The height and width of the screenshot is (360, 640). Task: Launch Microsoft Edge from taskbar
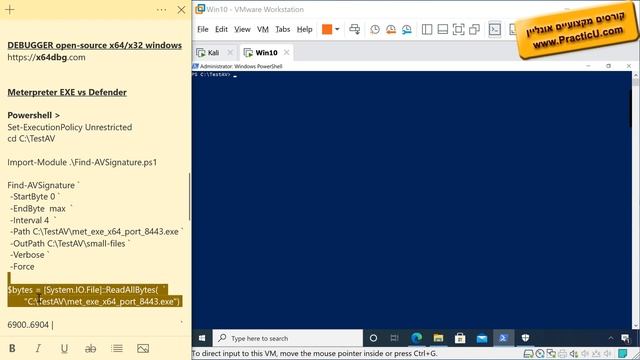click(x=417, y=338)
